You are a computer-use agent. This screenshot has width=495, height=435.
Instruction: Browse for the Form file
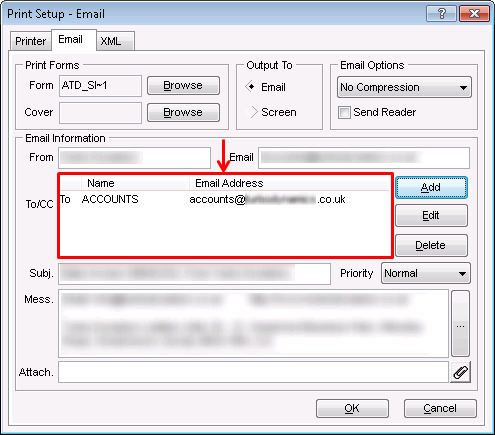coord(183,85)
